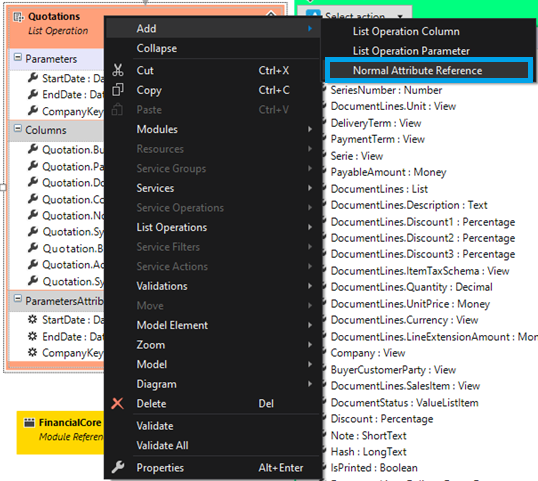Image resolution: width=538 pixels, height=481 pixels.
Task: Click the FinancialCore module icon
Action: click(29, 422)
